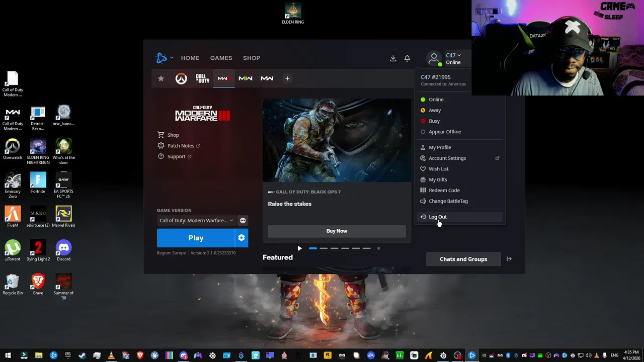The height and width of the screenshot is (362, 644).
Task: Open the Modern Warfare III Shop link
Action: click(x=169, y=135)
